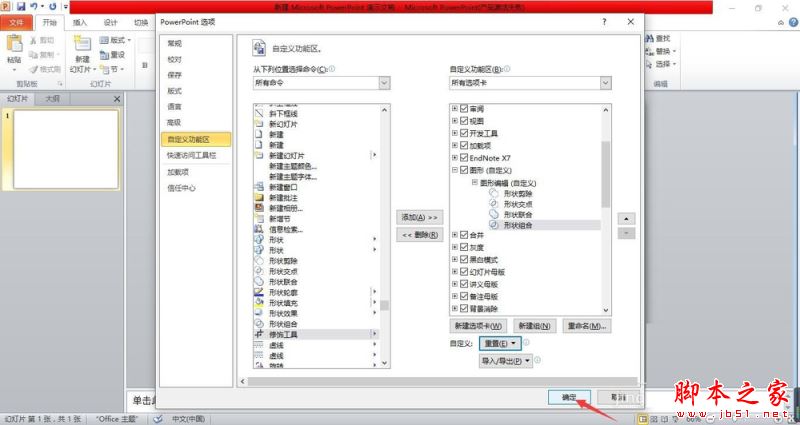Collapse the 图形编辑 (自定义) group node
The width and height of the screenshot is (800, 425).
coord(474,182)
